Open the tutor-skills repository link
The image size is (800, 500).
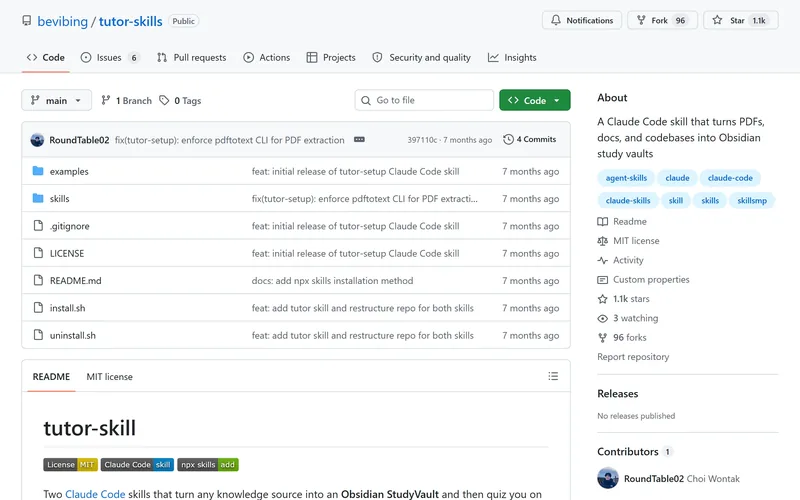click(x=131, y=21)
